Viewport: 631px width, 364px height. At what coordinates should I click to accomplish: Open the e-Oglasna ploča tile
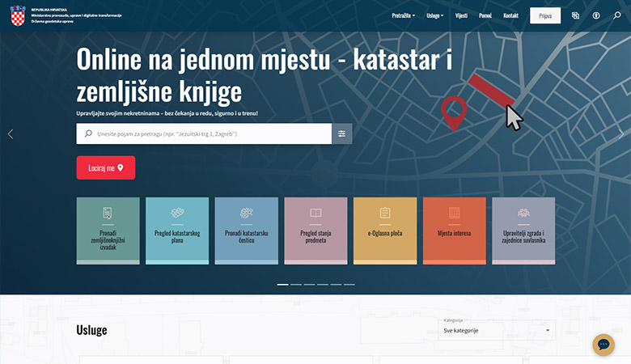point(385,231)
